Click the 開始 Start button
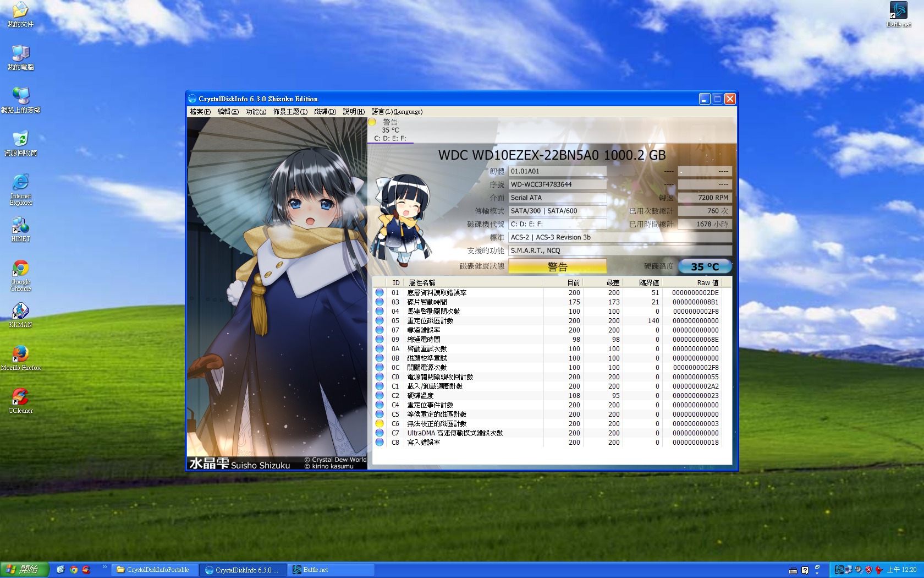This screenshot has height=578, width=924. [24, 570]
